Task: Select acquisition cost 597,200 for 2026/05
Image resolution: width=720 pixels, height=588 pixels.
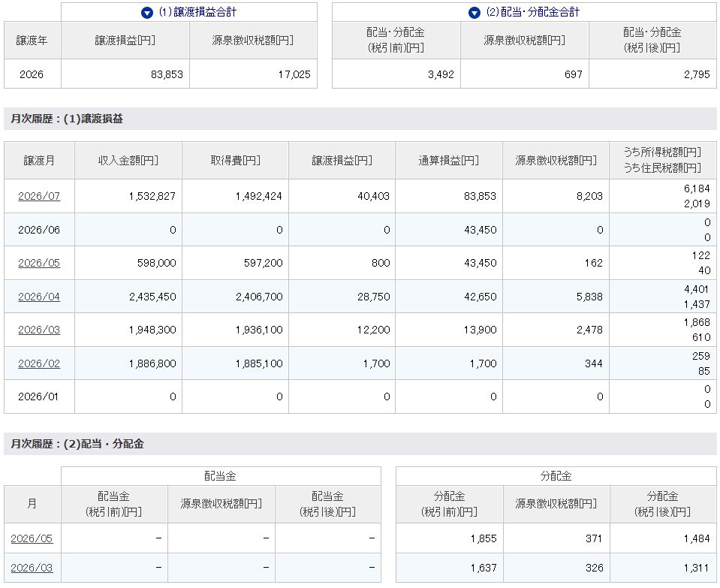Action: 263,263
